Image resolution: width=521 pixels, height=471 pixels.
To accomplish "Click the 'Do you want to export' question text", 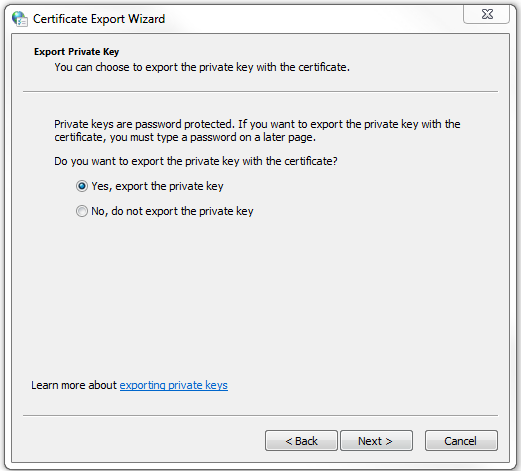I will pyautogui.click(x=196, y=161).
